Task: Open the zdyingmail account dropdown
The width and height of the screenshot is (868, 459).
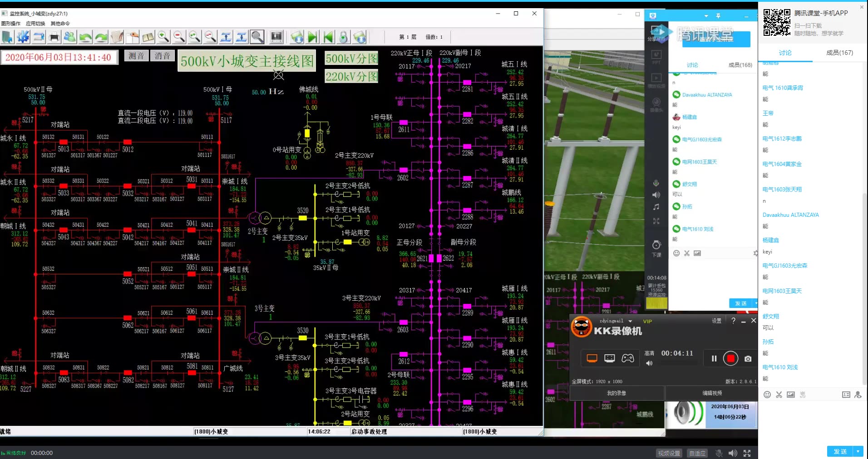Action: [x=630, y=321]
